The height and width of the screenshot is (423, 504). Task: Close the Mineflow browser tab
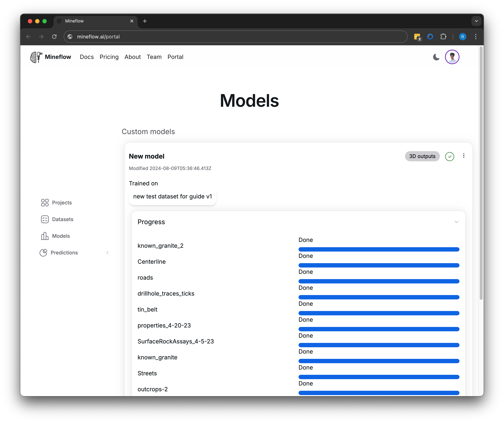point(132,21)
